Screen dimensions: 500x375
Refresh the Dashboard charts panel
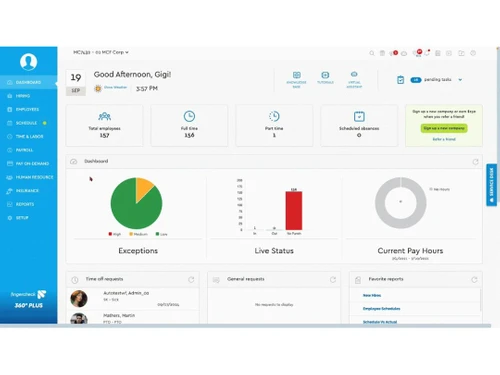pos(475,162)
